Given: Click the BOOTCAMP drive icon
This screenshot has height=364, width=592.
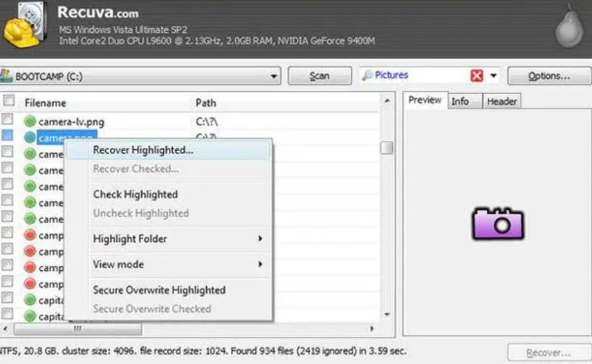Looking at the screenshot, I should click(x=6, y=76).
